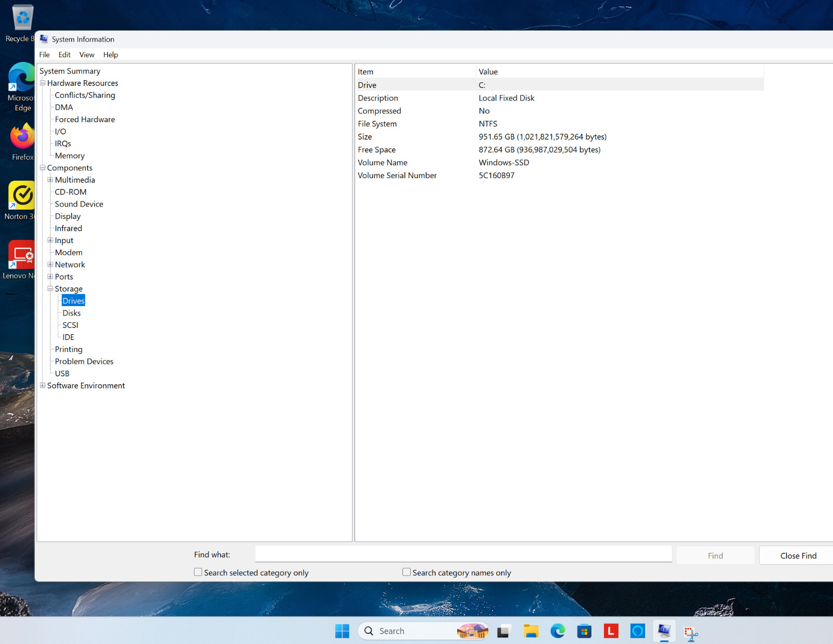Select Conflicts/Sharing in the tree
This screenshot has width=833, height=644.
point(85,95)
